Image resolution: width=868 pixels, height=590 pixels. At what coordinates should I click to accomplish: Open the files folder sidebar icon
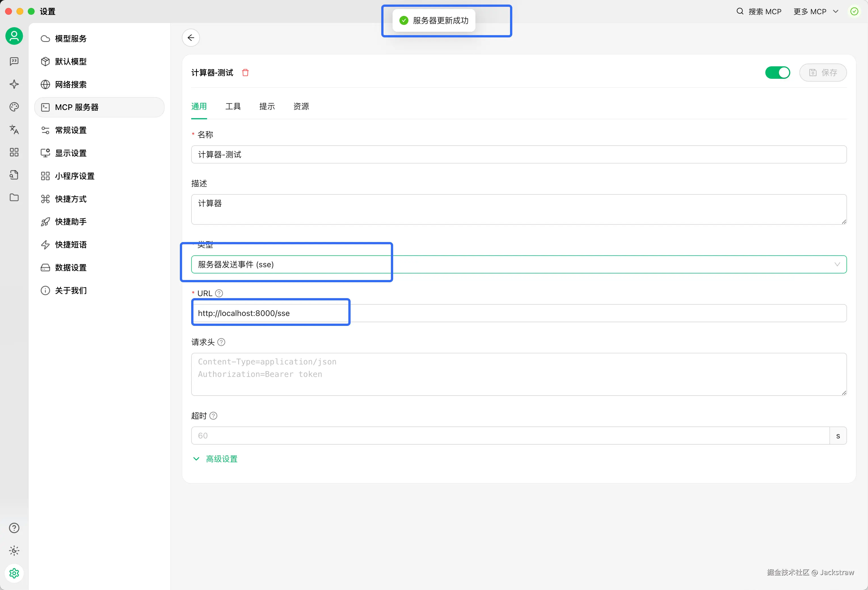(14, 198)
